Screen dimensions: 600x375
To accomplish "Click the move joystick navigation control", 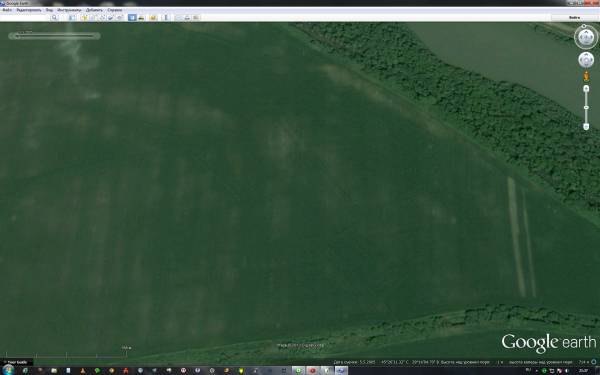I will click(586, 60).
